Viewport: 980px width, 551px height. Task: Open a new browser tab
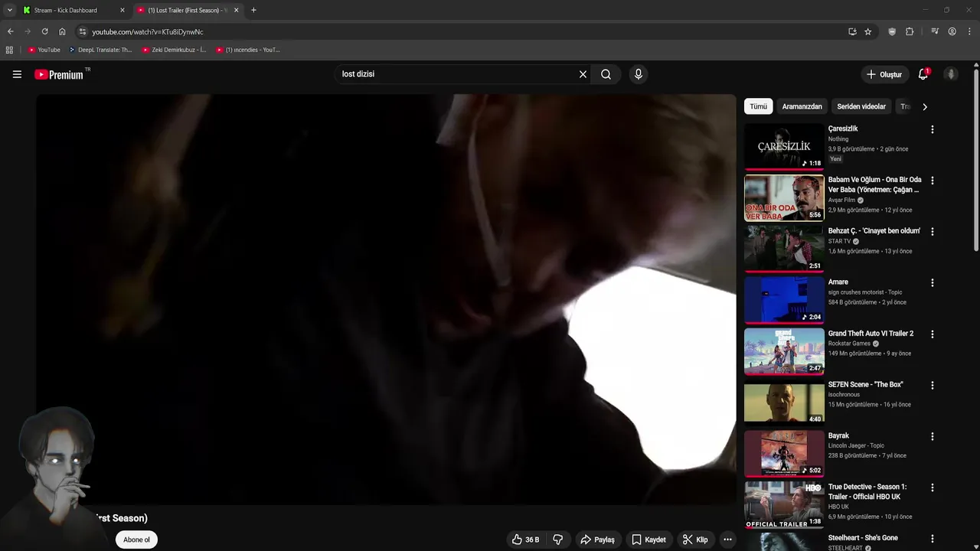[253, 10]
